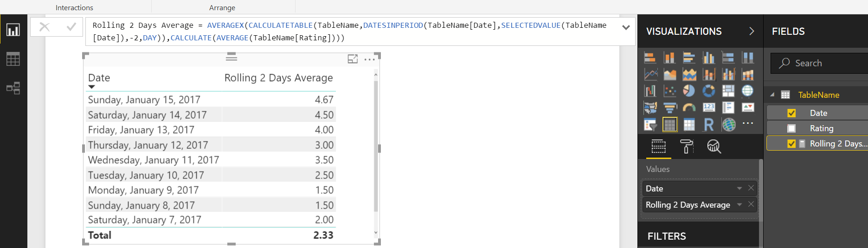This screenshot has height=248, width=868.
Task: Open the Arrange ribbon group
Action: pyautogui.click(x=222, y=7)
